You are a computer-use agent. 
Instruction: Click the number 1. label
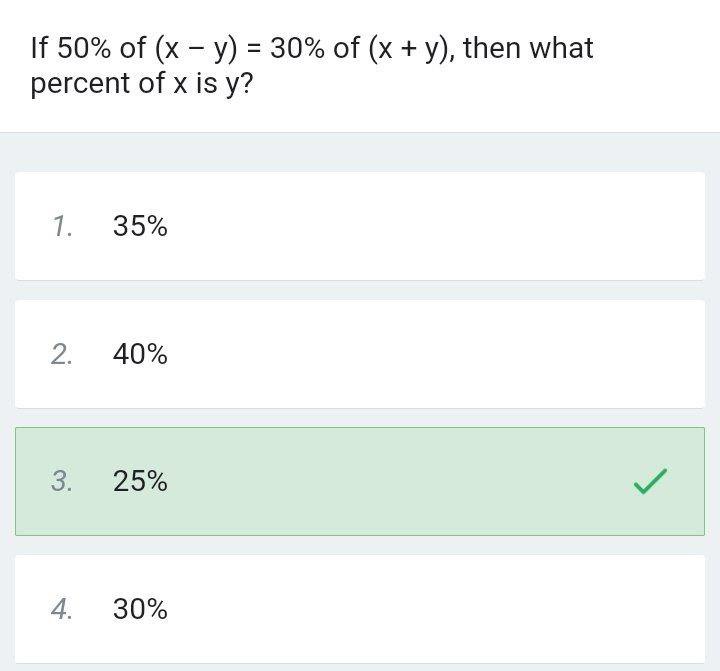62,226
